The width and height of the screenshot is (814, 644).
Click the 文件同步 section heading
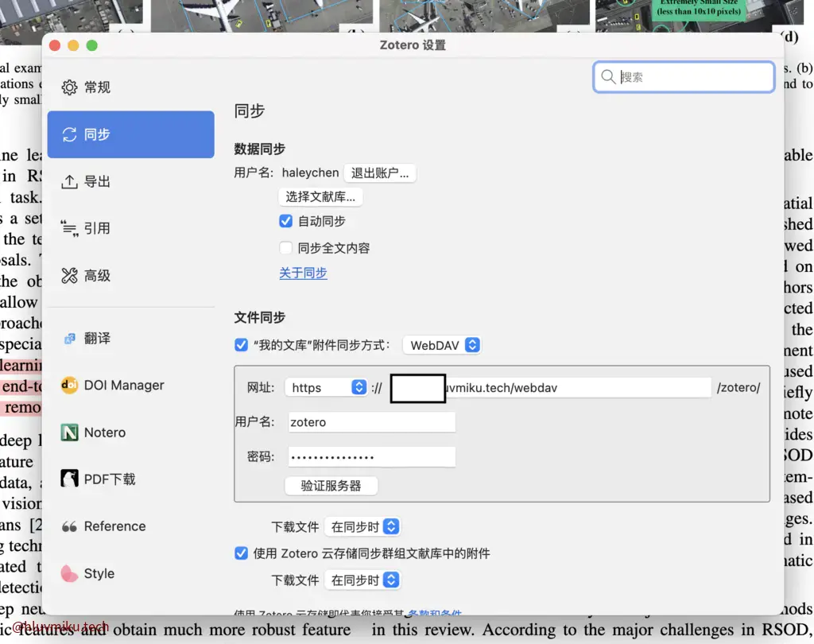coord(260,317)
